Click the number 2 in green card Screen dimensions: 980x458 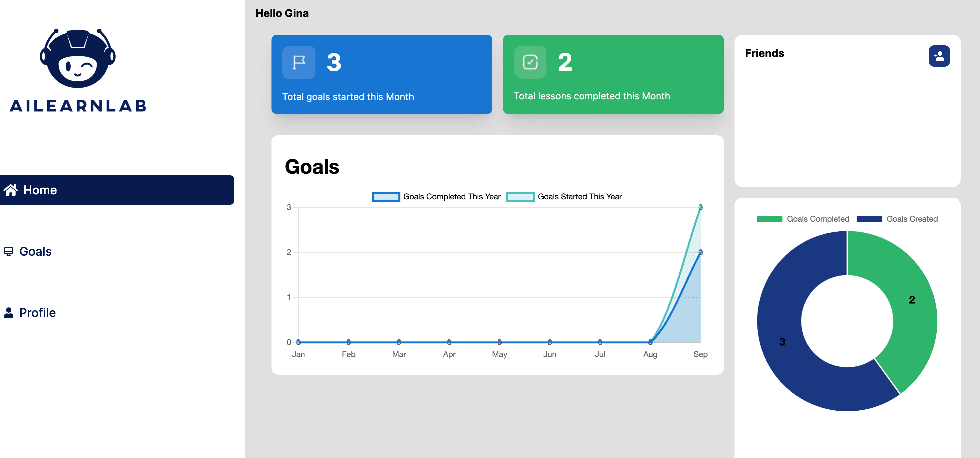coord(565,62)
